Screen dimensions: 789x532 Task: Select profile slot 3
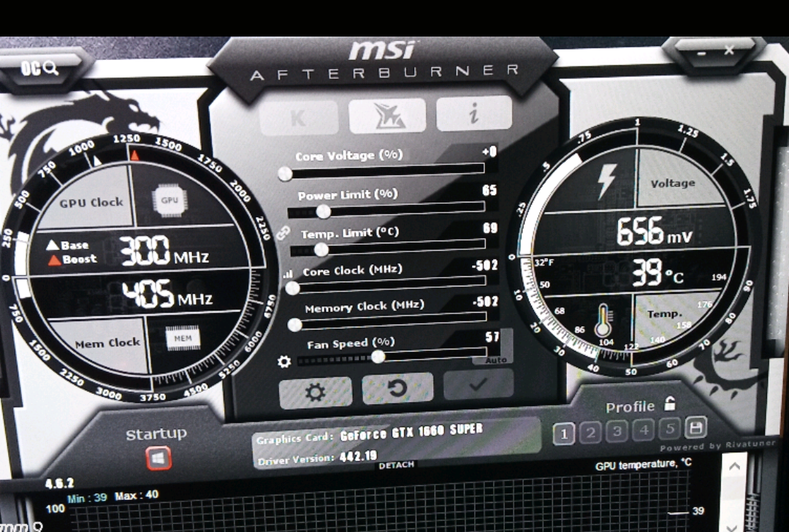(617, 431)
